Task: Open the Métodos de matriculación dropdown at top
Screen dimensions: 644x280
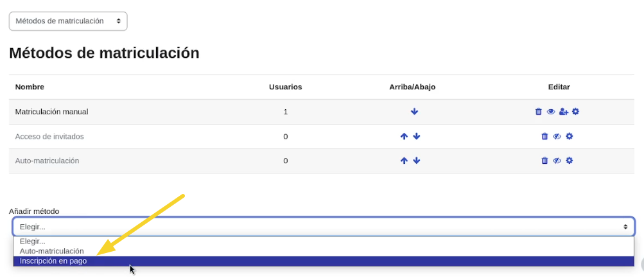Action: tap(68, 21)
